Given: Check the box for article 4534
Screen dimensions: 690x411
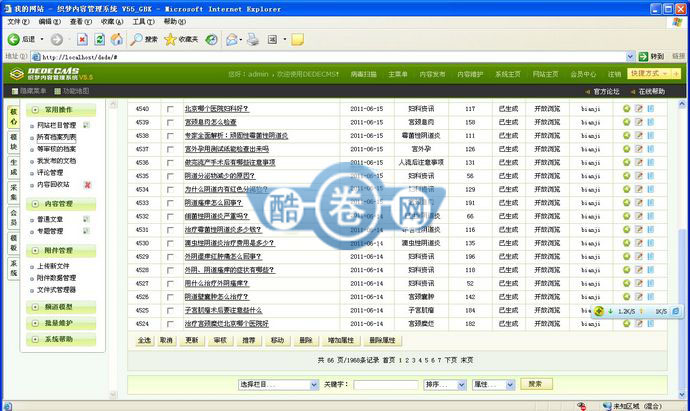Looking at the screenshot, I should tap(170, 190).
